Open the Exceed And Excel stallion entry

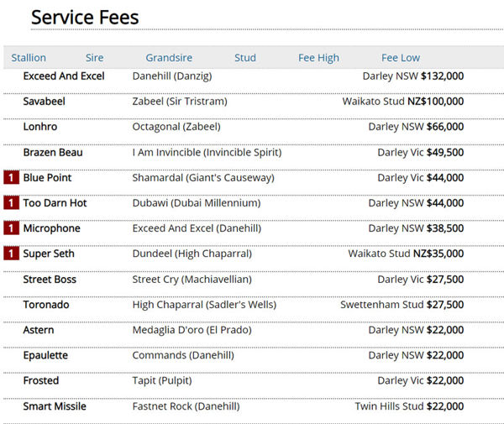click(64, 76)
